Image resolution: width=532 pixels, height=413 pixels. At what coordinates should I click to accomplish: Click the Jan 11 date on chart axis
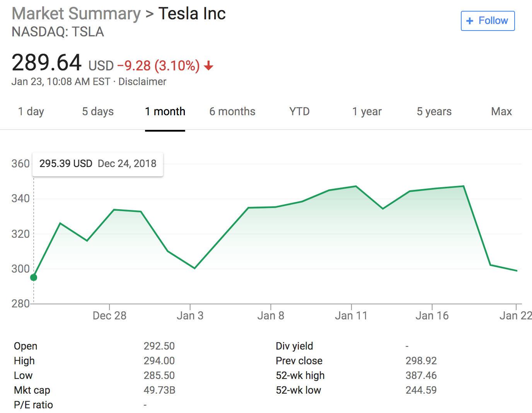click(x=351, y=316)
